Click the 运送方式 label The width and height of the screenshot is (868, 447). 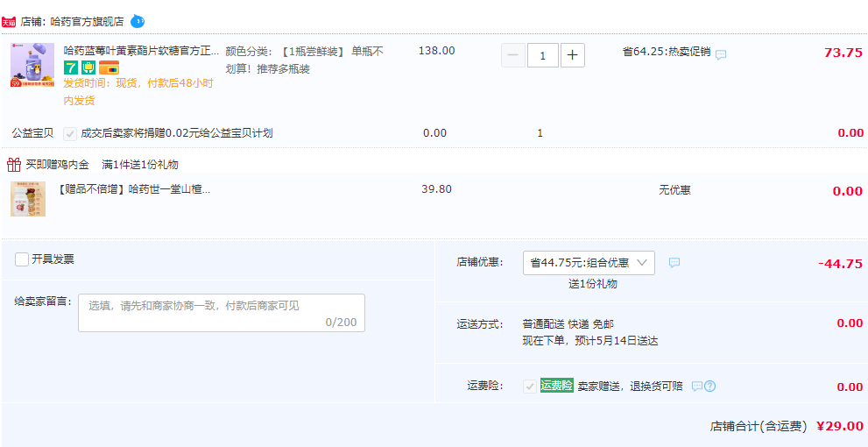[x=480, y=323]
